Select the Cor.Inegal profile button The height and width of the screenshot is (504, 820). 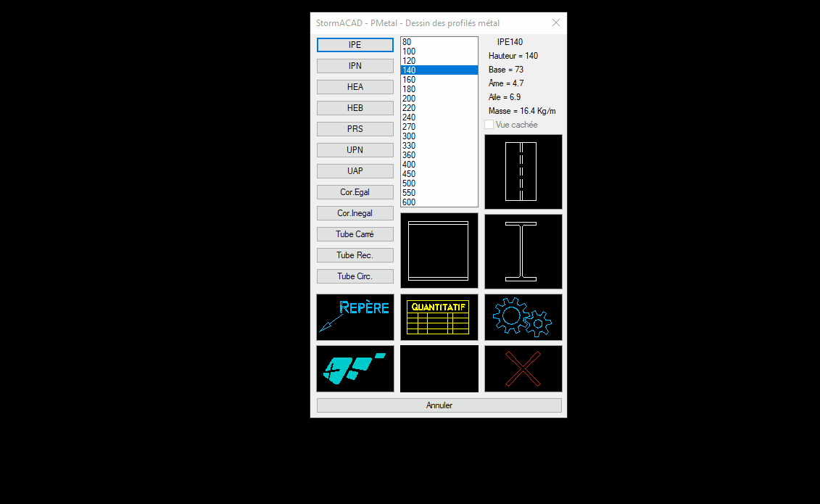(x=355, y=213)
